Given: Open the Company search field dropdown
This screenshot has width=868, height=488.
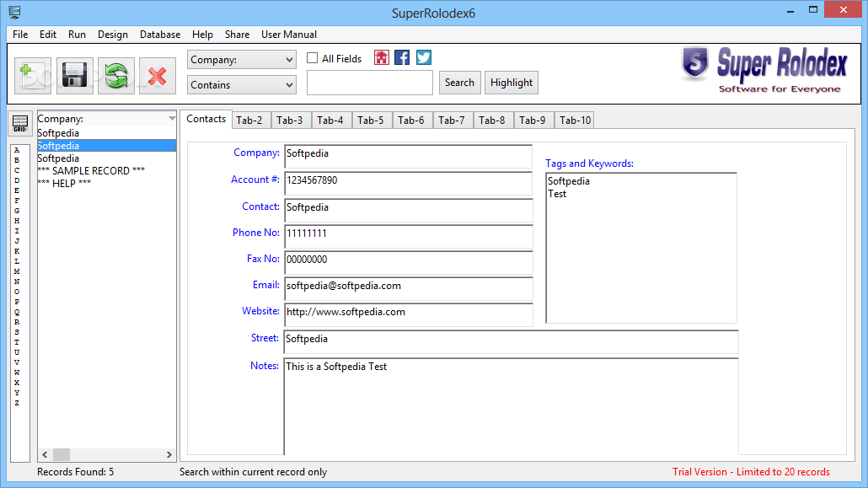Looking at the screenshot, I should [241, 59].
